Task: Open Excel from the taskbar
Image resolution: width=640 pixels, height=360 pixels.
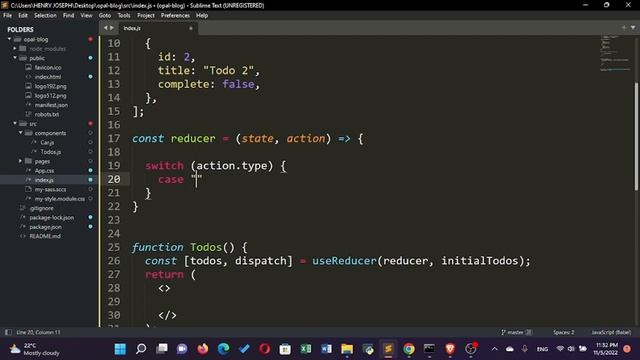Action: pos(306,349)
